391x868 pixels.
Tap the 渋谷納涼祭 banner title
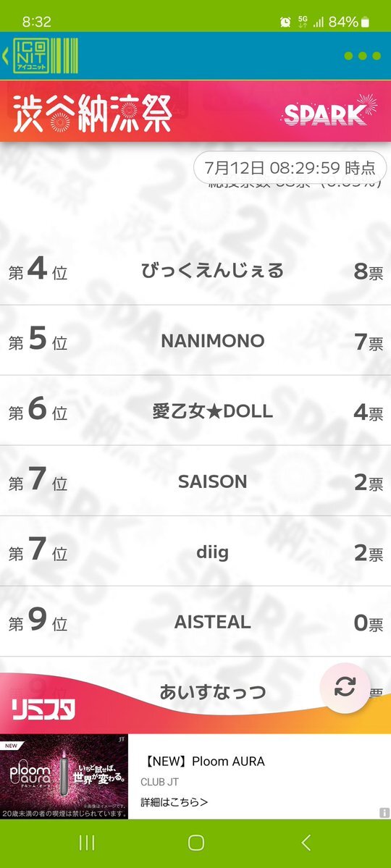pyautogui.click(x=92, y=112)
